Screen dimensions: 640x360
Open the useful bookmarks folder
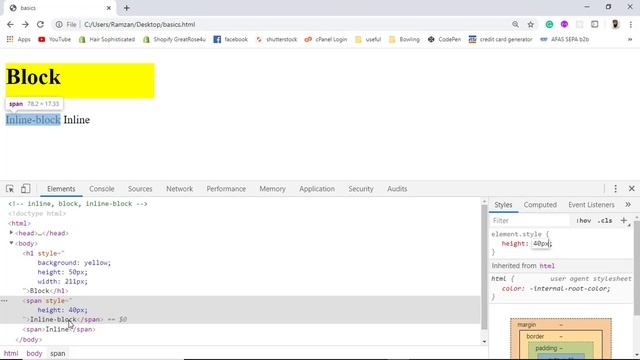tap(368, 39)
